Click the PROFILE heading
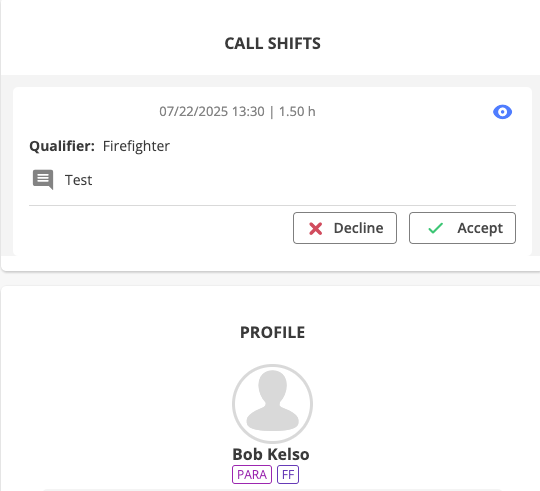 (x=272, y=332)
